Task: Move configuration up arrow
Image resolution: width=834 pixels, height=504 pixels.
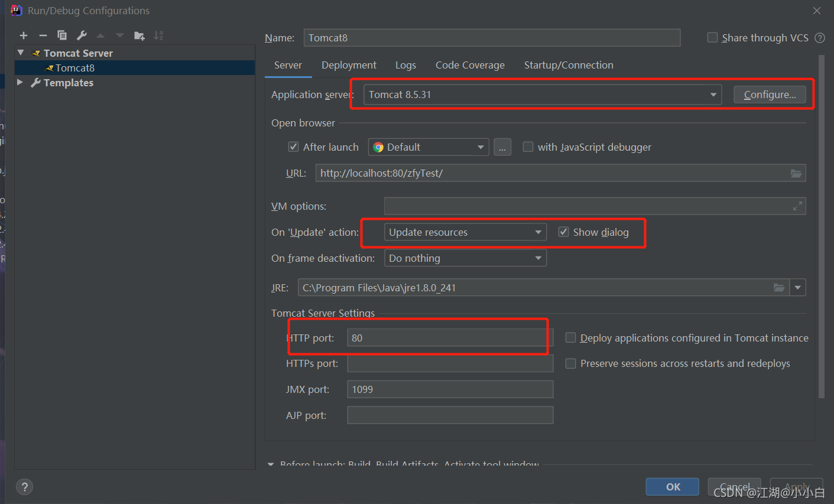Action: pyautogui.click(x=100, y=35)
